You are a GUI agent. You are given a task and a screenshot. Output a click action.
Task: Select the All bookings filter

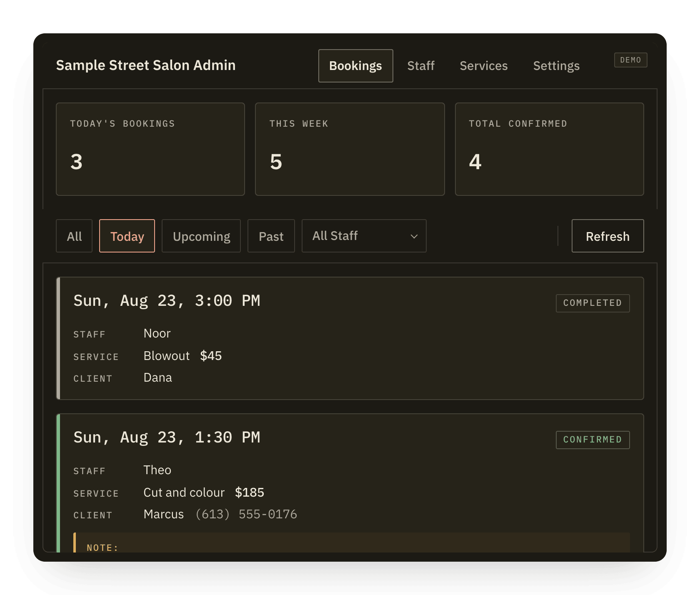click(74, 236)
